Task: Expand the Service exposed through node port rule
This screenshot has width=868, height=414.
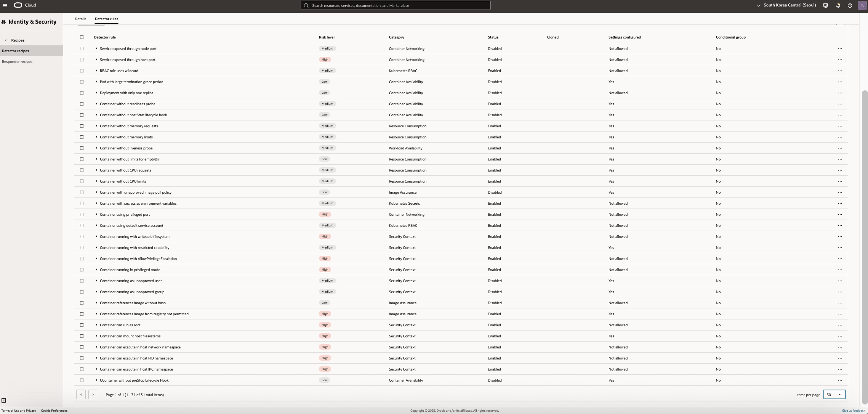Action: click(96, 49)
